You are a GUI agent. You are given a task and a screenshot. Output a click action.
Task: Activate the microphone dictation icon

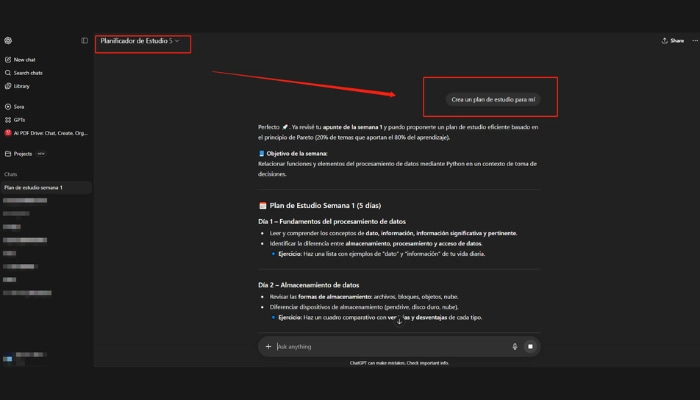click(515, 346)
